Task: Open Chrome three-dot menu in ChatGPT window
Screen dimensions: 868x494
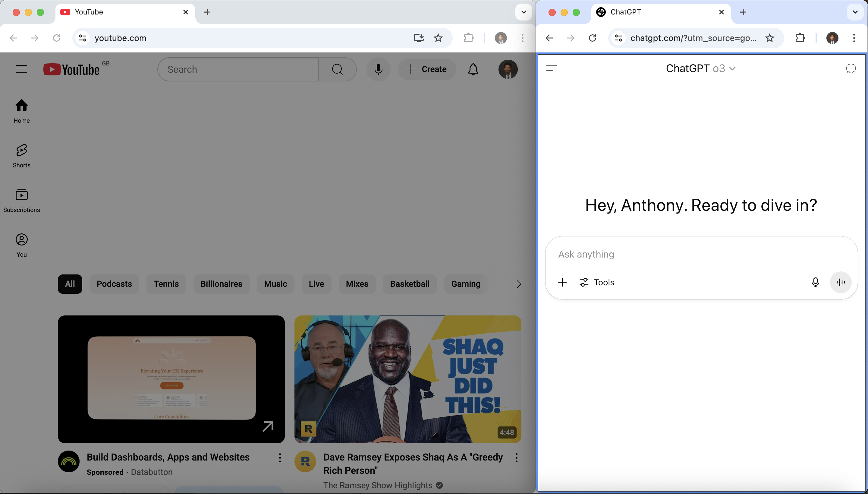Action: (854, 38)
